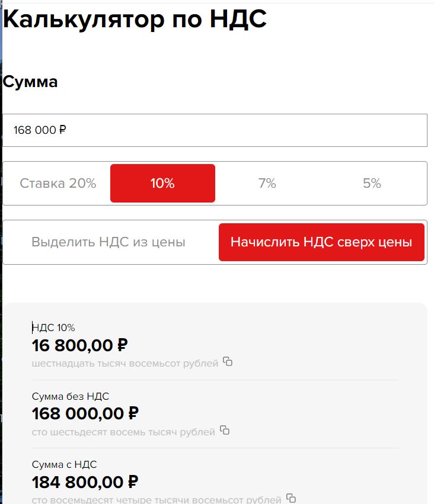Click the "Сумма" field label

click(x=30, y=82)
